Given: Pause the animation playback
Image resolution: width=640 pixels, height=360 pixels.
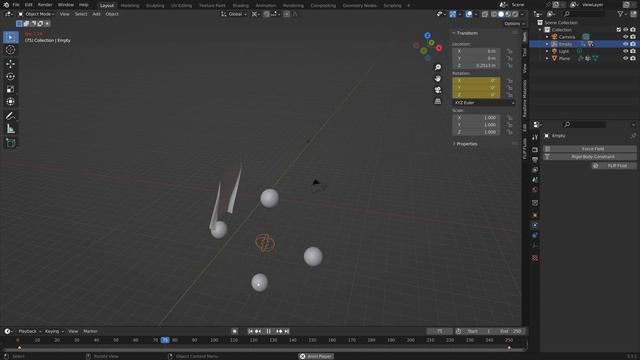Looking at the screenshot, I should (x=269, y=331).
